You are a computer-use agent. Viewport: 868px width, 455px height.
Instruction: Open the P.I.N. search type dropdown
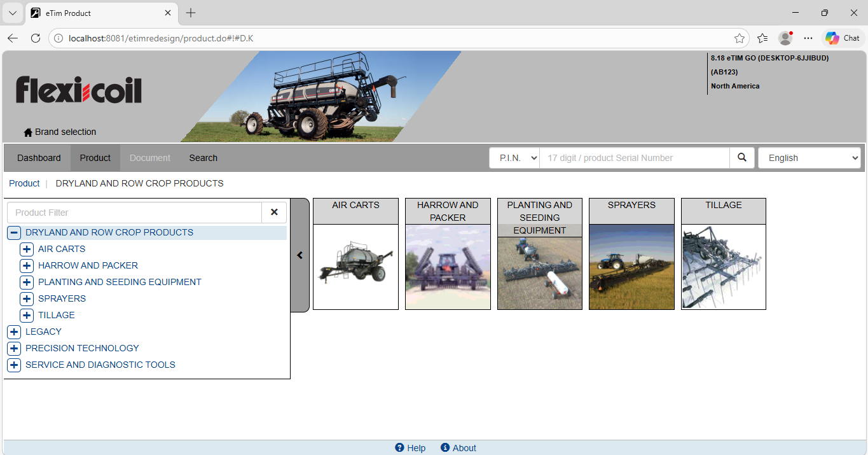514,158
